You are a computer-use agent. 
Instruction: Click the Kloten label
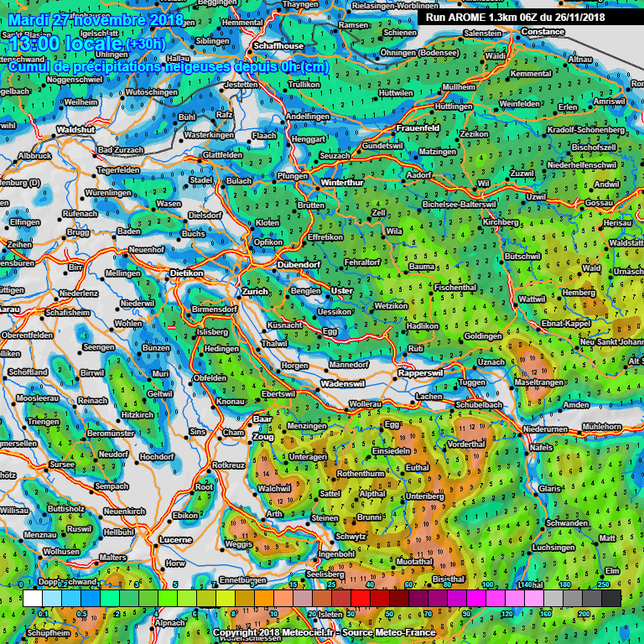point(267,223)
